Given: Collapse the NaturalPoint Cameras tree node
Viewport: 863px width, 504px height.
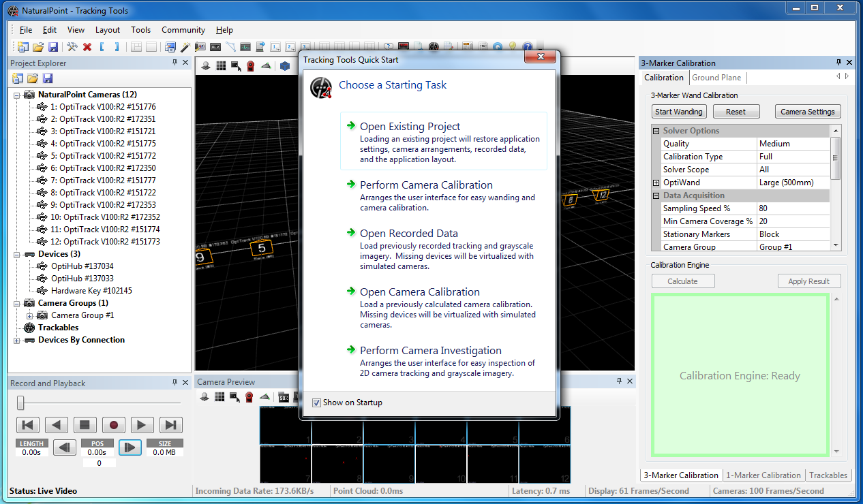Looking at the screenshot, I should tap(17, 95).
